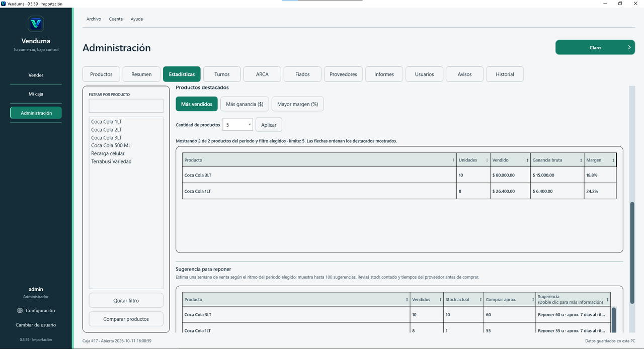Open the Cantidad de productos dropdown

point(237,125)
